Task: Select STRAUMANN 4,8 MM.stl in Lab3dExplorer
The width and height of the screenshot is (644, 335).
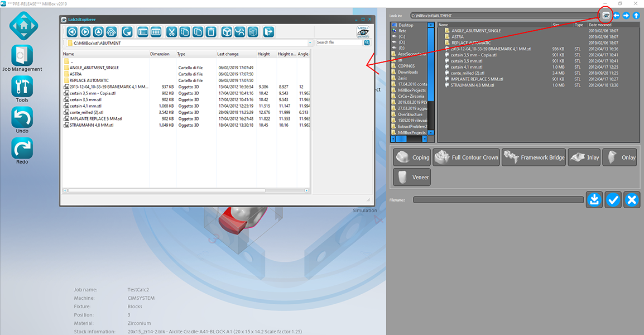Action: pyautogui.click(x=91, y=125)
